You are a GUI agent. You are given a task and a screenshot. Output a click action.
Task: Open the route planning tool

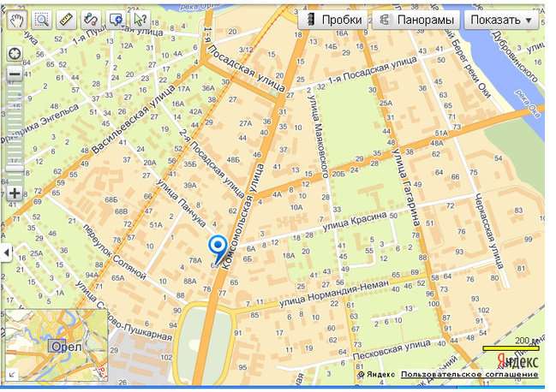91,20
